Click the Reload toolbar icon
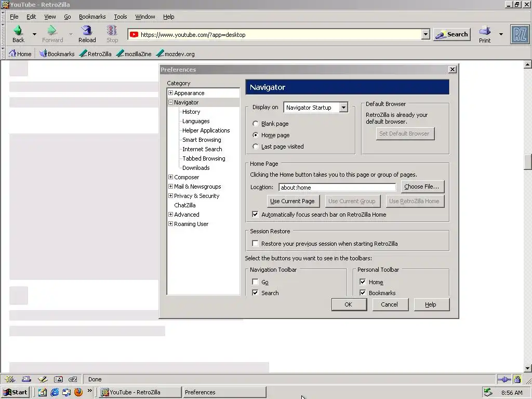The width and height of the screenshot is (532, 399). pos(87,31)
